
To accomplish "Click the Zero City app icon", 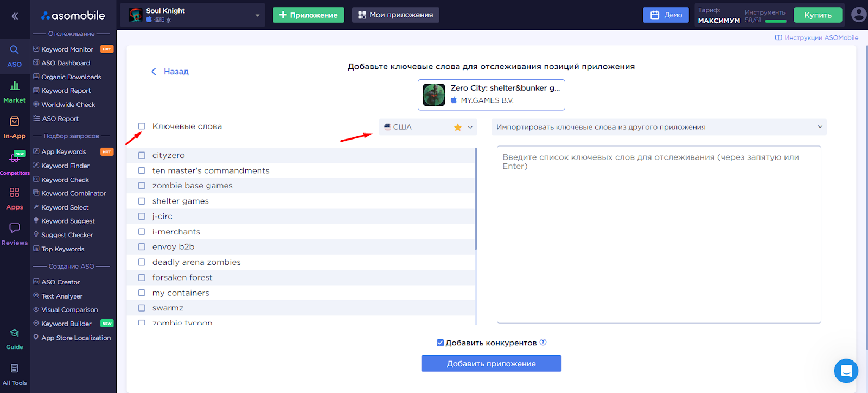I will (x=434, y=95).
